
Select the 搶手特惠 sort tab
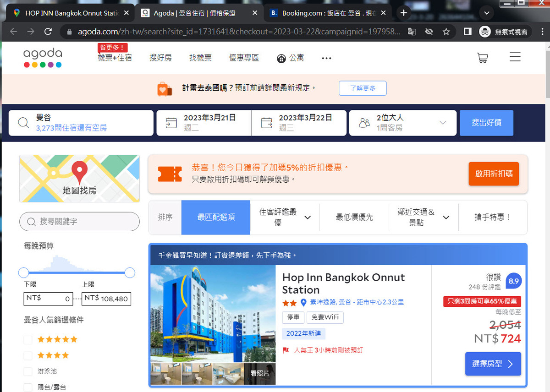point(493,217)
